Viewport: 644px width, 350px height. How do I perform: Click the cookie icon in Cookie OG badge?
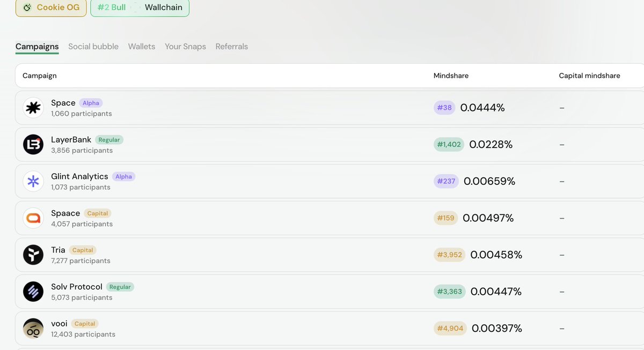click(x=27, y=8)
